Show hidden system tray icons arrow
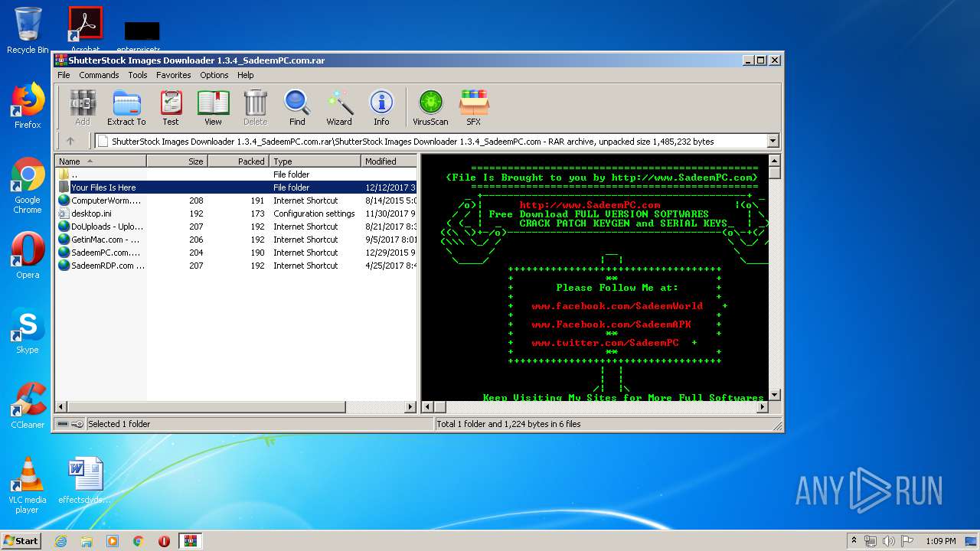Image resolution: width=980 pixels, height=551 pixels. [x=854, y=541]
